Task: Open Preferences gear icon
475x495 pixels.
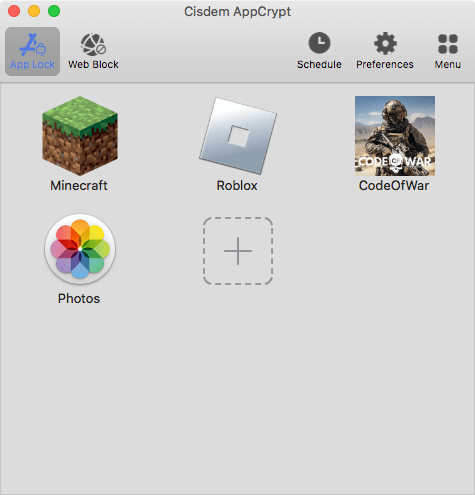Action: coord(385,43)
